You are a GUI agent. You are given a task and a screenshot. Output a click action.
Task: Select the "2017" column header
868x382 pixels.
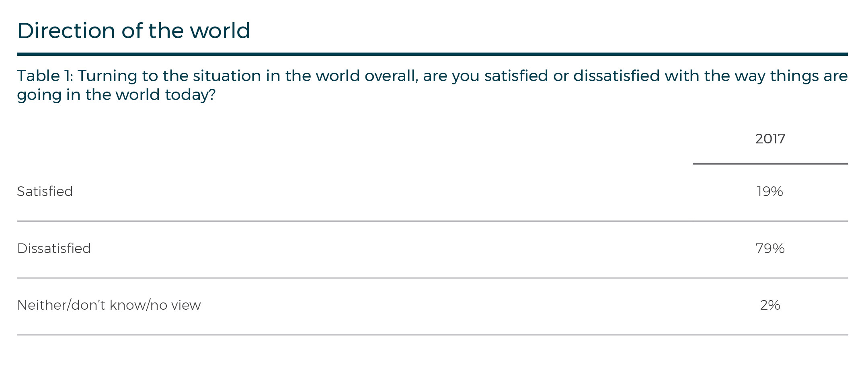tap(770, 139)
